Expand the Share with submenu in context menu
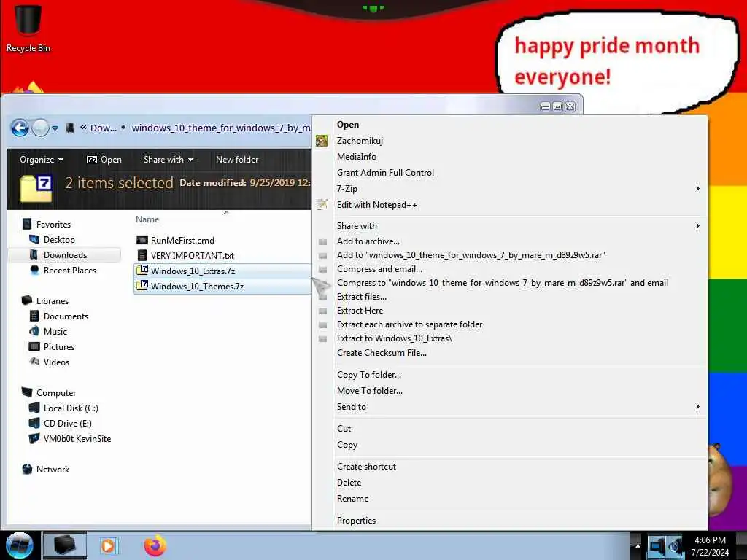 coord(510,226)
